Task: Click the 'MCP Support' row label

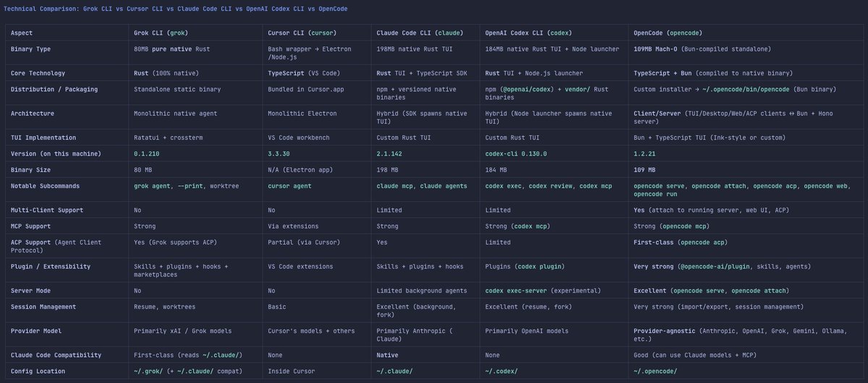Action: (31, 226)
